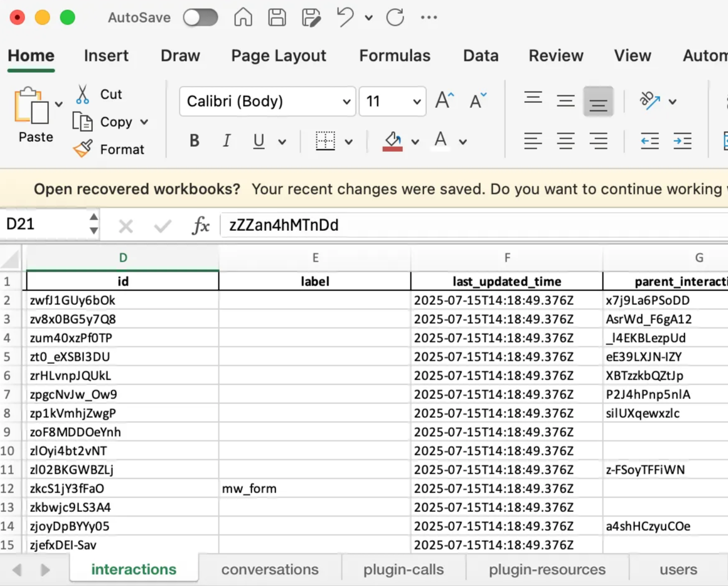Open the more options ellipsis
Viewport: 728px width, 586px height.
(429, 18)
